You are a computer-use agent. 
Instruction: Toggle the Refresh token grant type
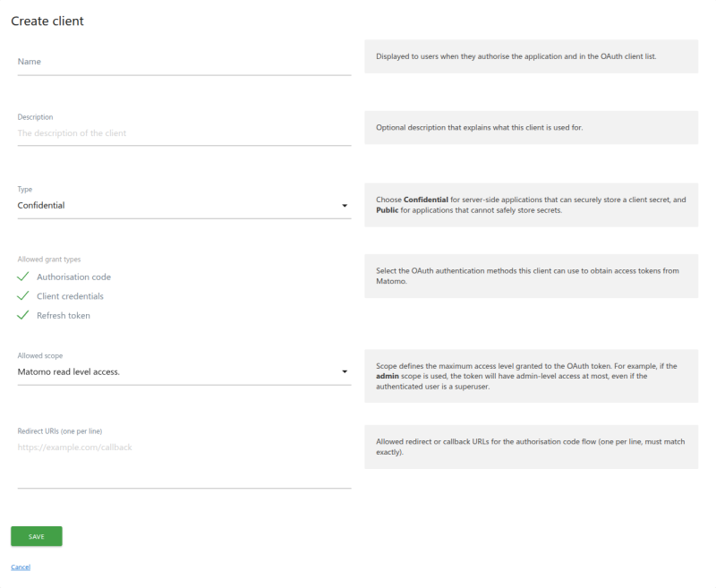(57, 315)
